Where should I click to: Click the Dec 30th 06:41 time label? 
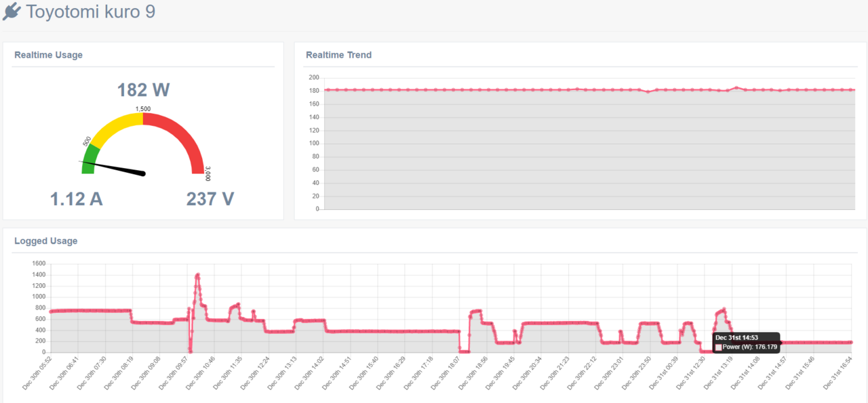(x=64, y=373)
